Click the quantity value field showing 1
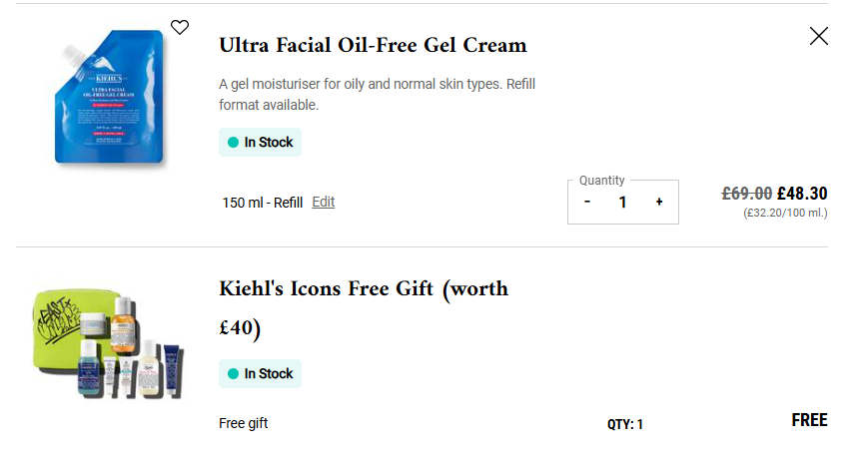This screenshot has height=466, width=868. pos(623,203)
